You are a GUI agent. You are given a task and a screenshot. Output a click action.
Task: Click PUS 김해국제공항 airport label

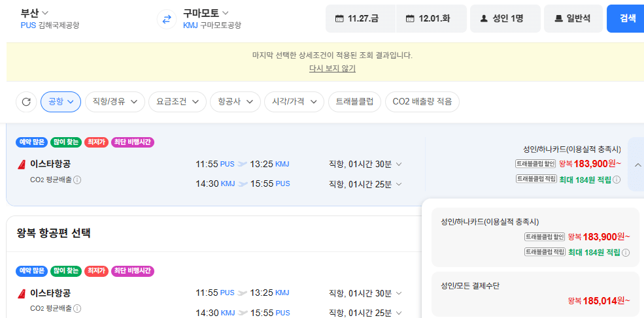tap(50, 25)
